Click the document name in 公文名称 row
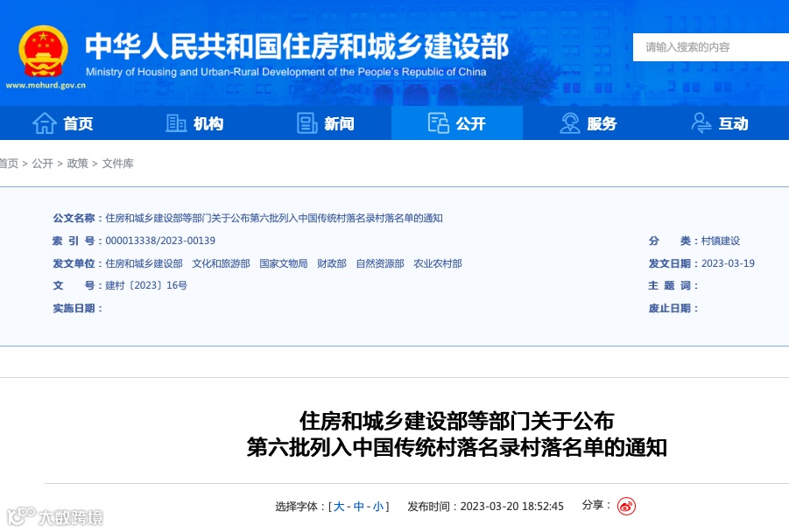The width and height of the screenshot is (789, 532). [x=274, y=218]
